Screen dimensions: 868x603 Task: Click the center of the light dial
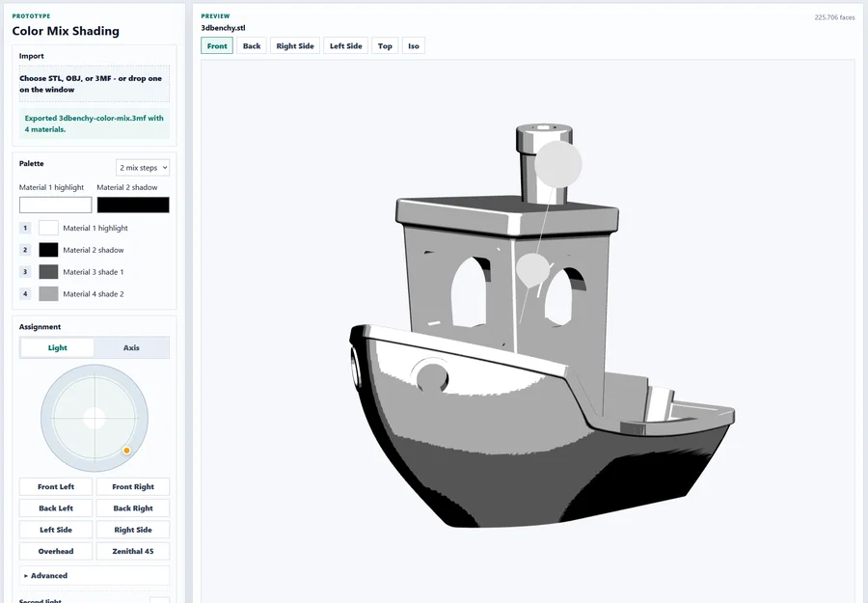(95, 418)
